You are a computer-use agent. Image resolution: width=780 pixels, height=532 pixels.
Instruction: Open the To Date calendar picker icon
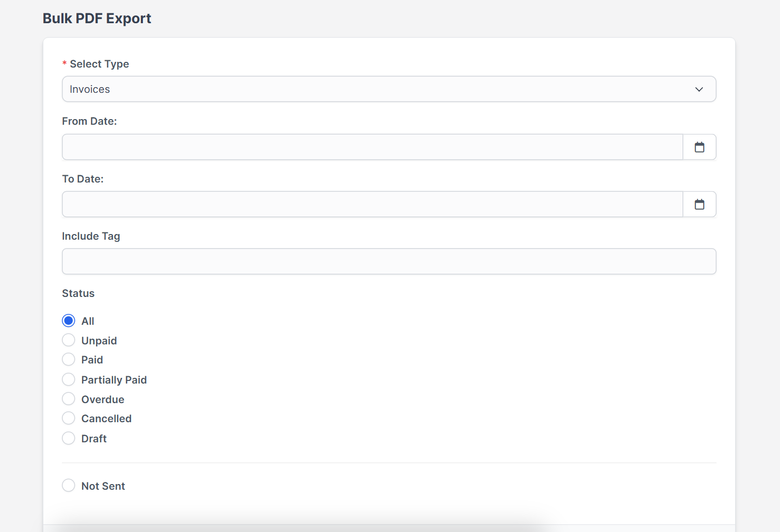(x=700, y=204)
